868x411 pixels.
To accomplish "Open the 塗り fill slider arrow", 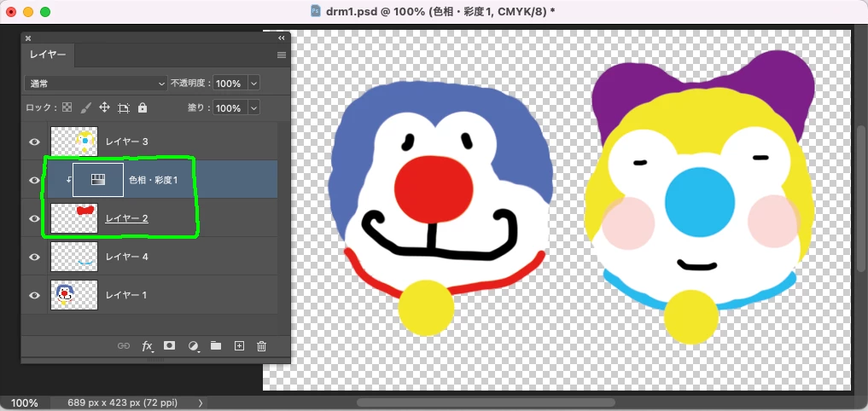I will [x=254, y=108].
